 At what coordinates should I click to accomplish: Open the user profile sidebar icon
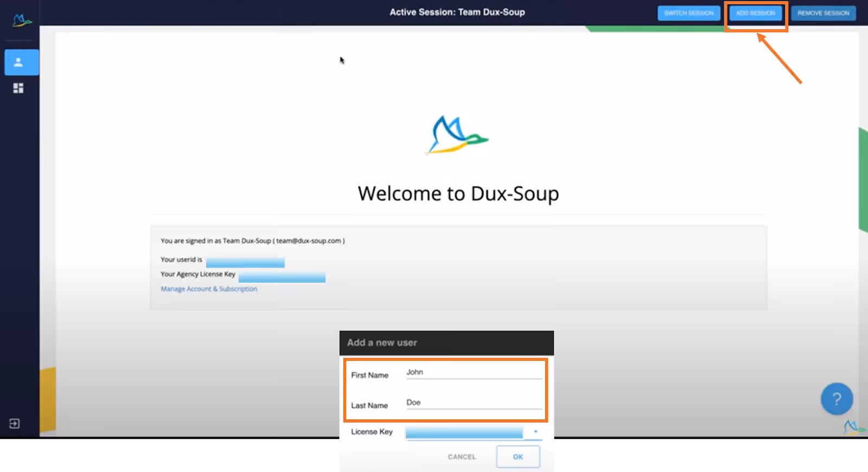tap(21, 62)
